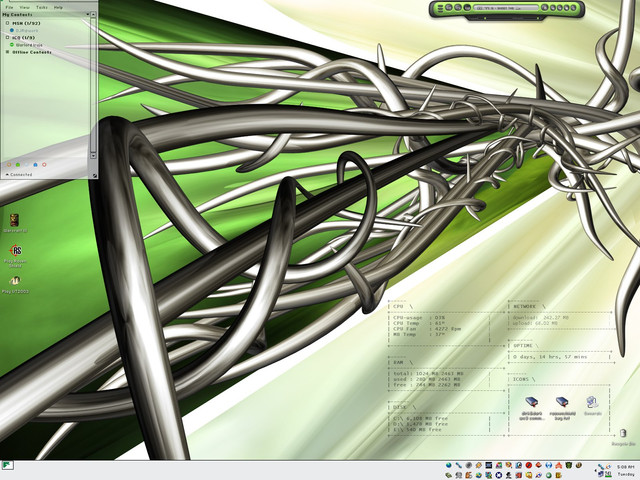Collapse the MSN contacts group
Image resolution: width=640 pixels, height=480 pixels.
coord(8,23)
